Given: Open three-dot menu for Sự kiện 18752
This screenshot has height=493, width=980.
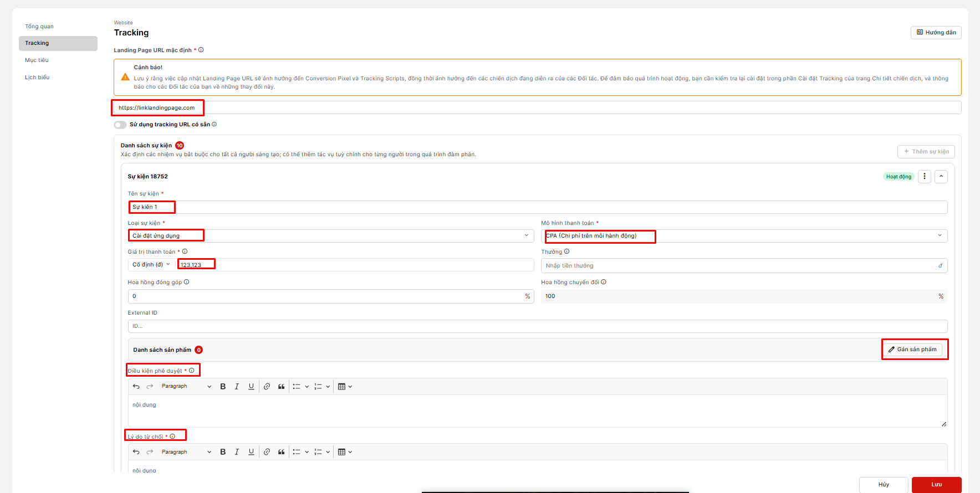Looking at the screenshot, I should click(x=924, y=177).
